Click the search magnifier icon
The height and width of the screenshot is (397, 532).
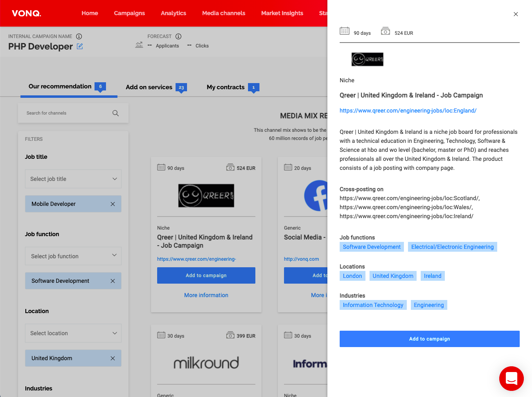coord(116,113)
